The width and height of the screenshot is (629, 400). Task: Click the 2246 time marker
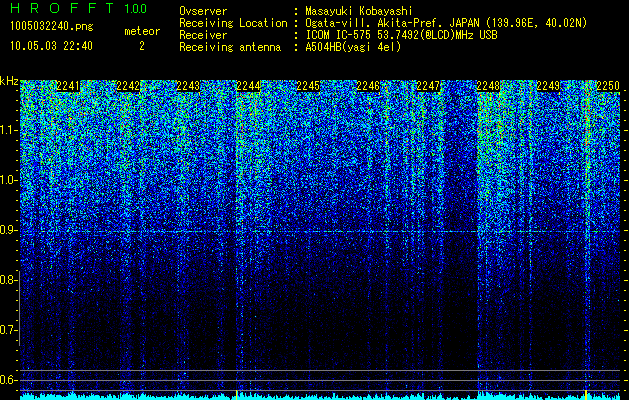[368, 86]
